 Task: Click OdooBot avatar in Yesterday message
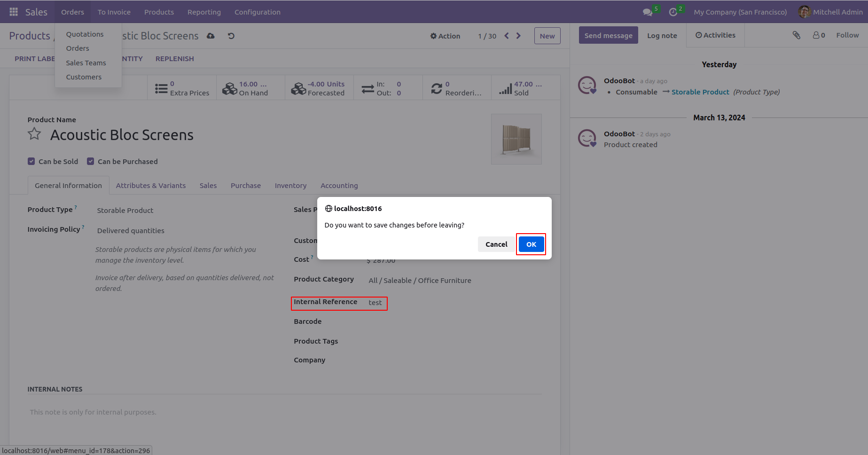pyautogui.click(x=587, y=86)
